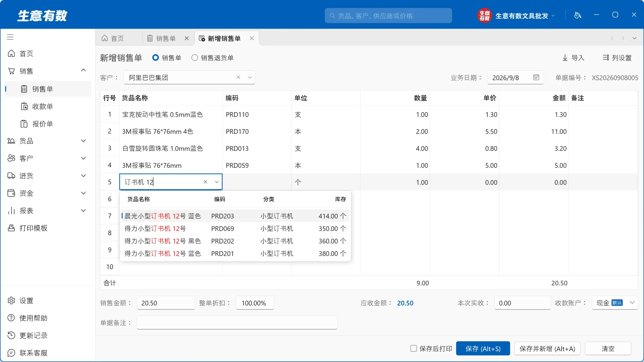Enable the 保存后打印 checkbox
This screenshot has width=644, height=362.
(x=413, y=348)
